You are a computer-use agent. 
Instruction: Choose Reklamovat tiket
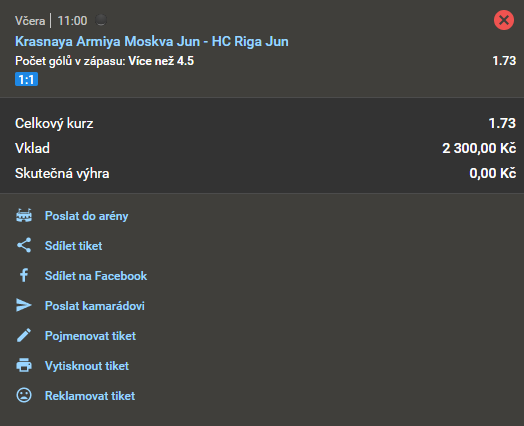(x=90, y=396)
